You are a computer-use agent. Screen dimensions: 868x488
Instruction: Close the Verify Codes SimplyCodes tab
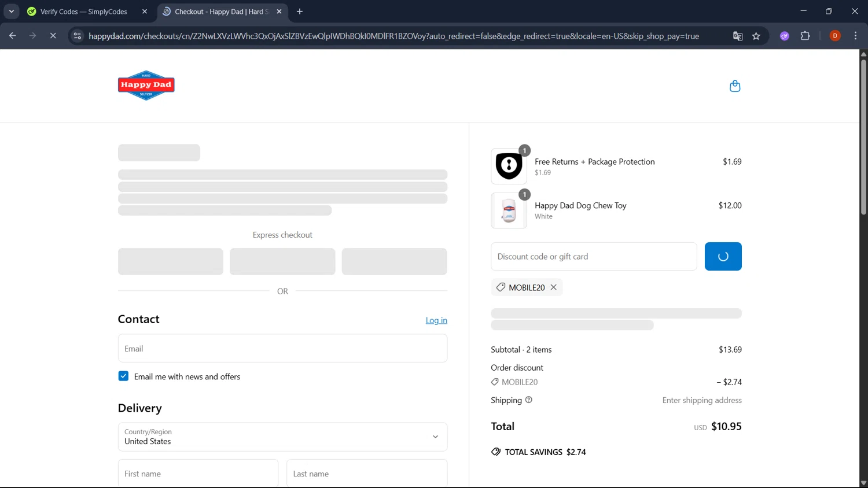pyautogui.click(x=145, y=12)
